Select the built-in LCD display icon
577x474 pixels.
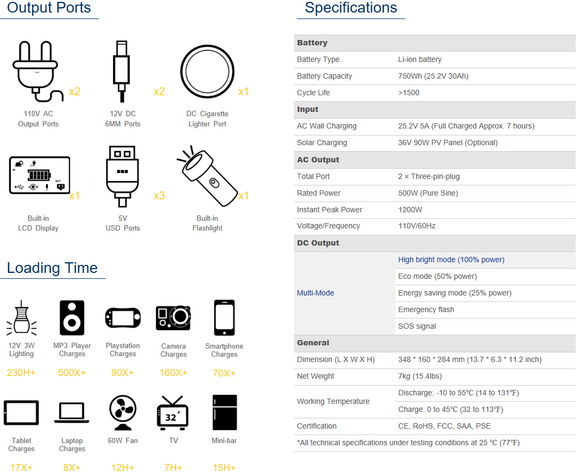coord(39,175)
